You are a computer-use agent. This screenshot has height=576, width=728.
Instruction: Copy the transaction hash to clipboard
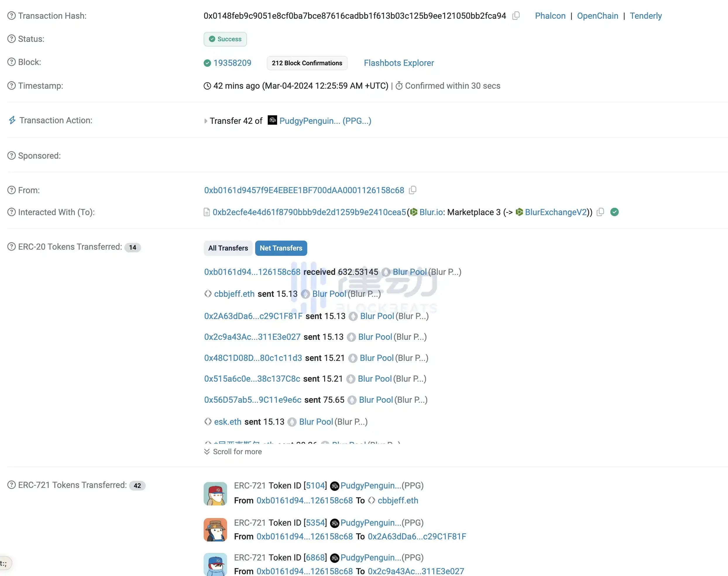tap(516, 16)
